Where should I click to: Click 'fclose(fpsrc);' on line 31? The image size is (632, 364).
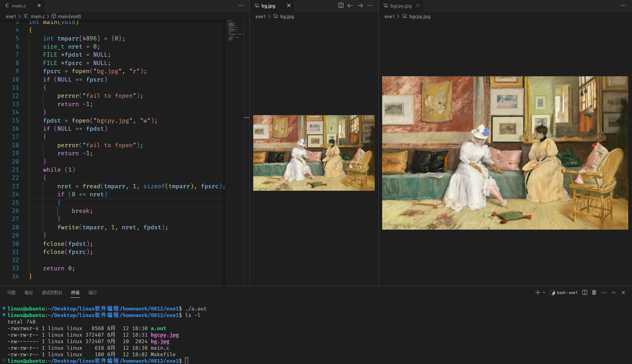click(68, 252)
